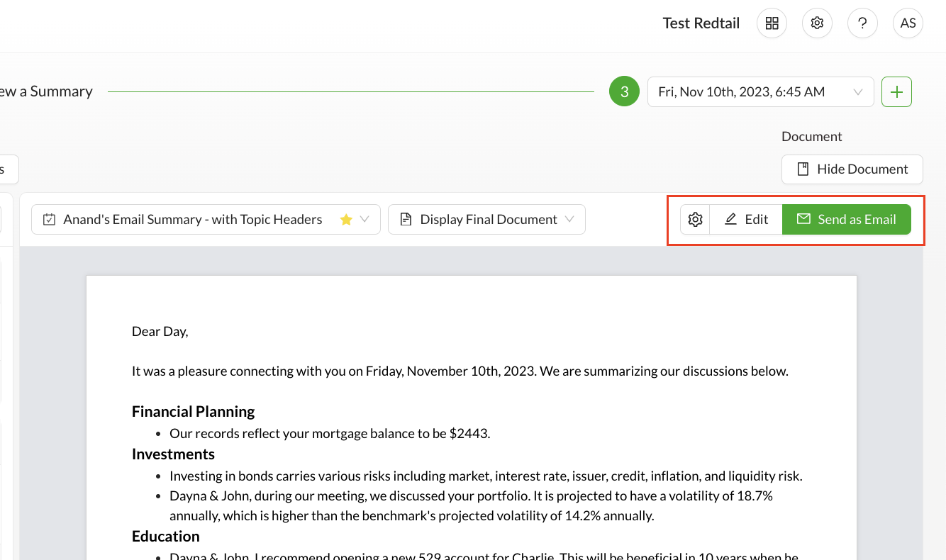The width and height of the screenshot is (946, 560).
Task: Click the mortgage balance bullet text
Action: tap(330, 434)
